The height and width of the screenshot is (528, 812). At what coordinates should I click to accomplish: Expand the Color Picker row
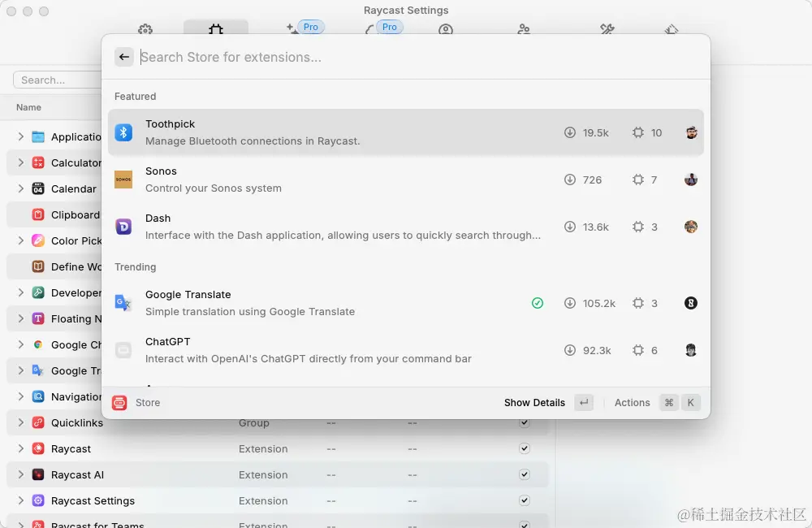(x=21, y=240)
